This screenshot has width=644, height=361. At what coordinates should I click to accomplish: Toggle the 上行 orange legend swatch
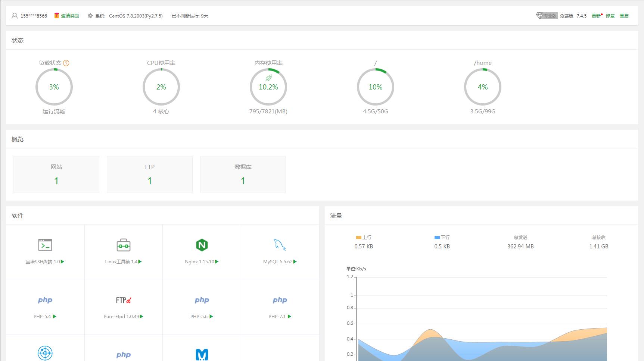click(359, 238)
